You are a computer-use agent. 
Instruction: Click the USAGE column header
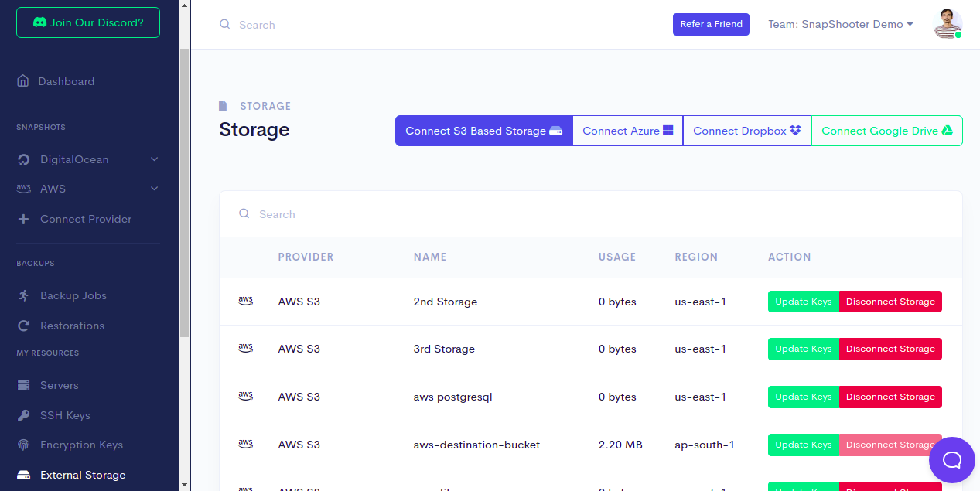[617, 257]
